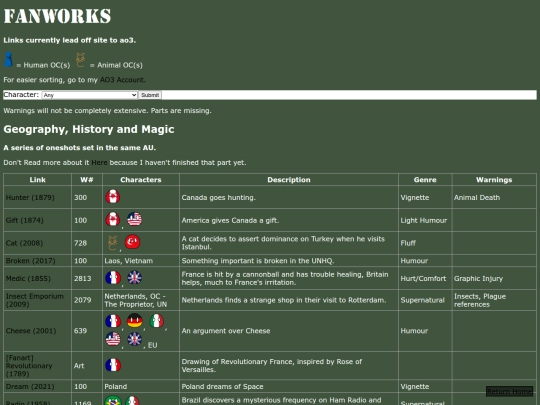Click the Animal OC legend icon
540x405 pixels.
(x=80, y=60)
